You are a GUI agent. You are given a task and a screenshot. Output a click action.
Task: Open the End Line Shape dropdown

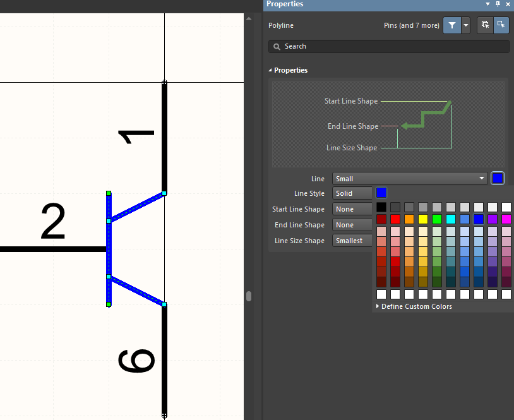pyautogui.click(x=352, y=224)
